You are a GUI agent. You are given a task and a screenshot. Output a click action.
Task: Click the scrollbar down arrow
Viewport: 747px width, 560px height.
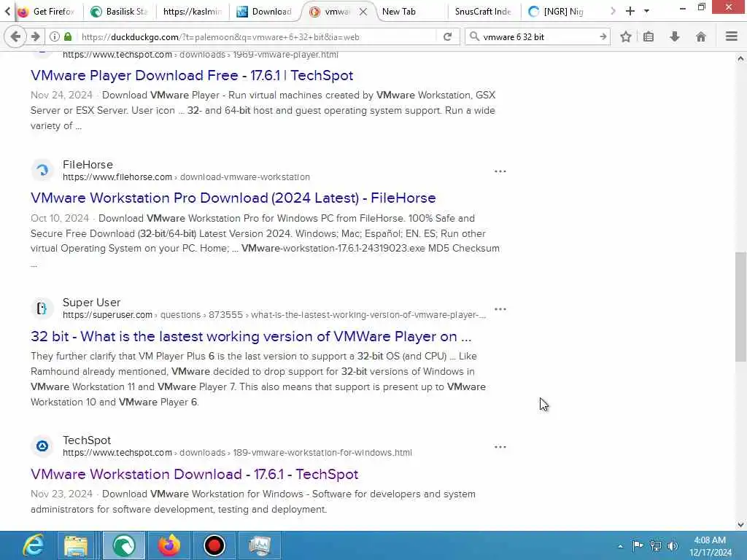(x=740, y=525)
